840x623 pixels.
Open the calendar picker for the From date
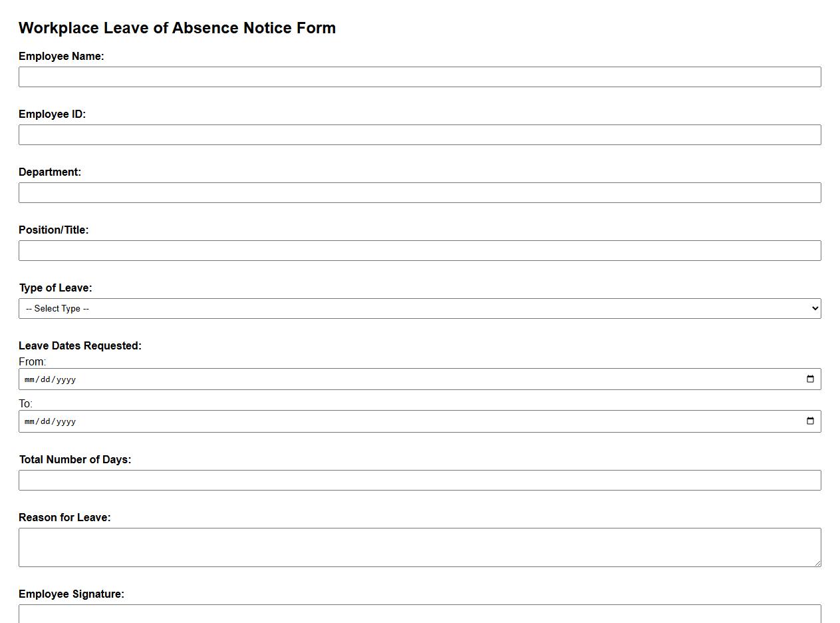[810, 379]
